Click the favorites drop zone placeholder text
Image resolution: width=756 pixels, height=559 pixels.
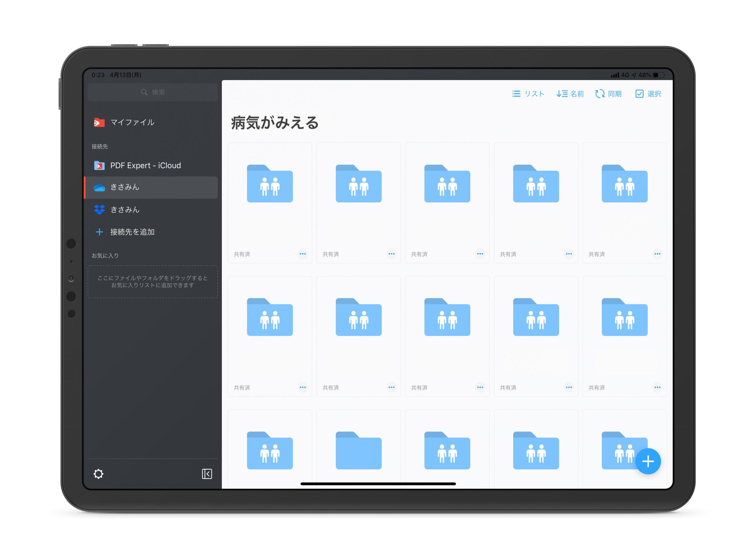pyautogui.click(x=152, y=282)
